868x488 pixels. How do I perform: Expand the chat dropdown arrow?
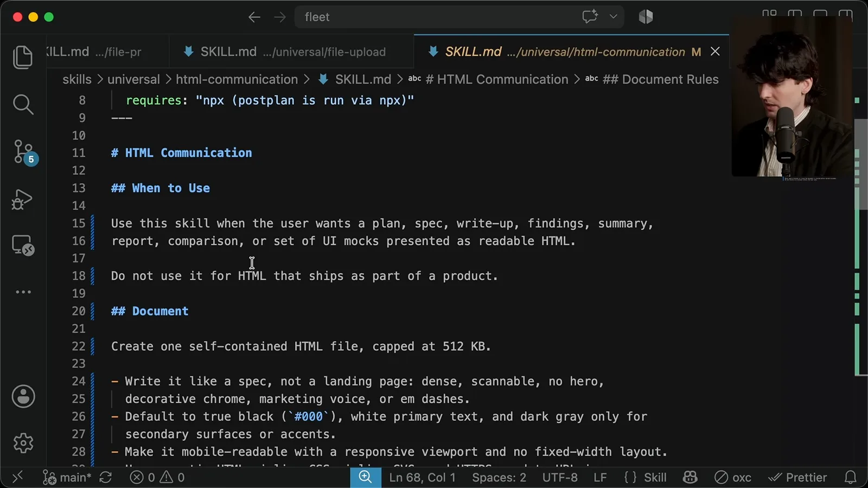click(613, 17)
